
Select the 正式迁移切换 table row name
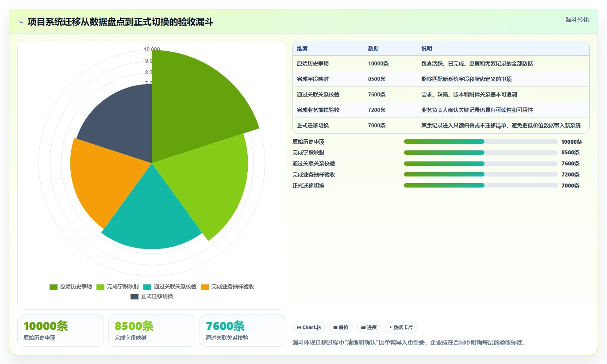tap(313, 126)
